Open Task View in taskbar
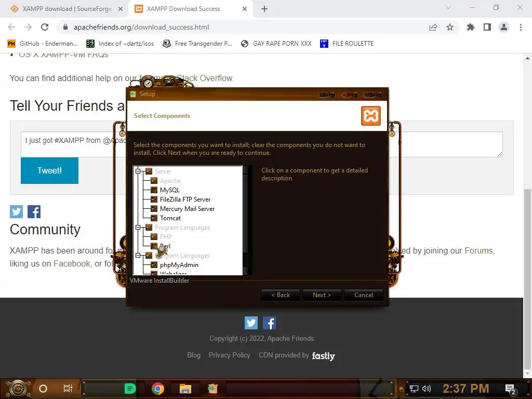This screenshot has width=532, height=399. click(x=68, y=389)
